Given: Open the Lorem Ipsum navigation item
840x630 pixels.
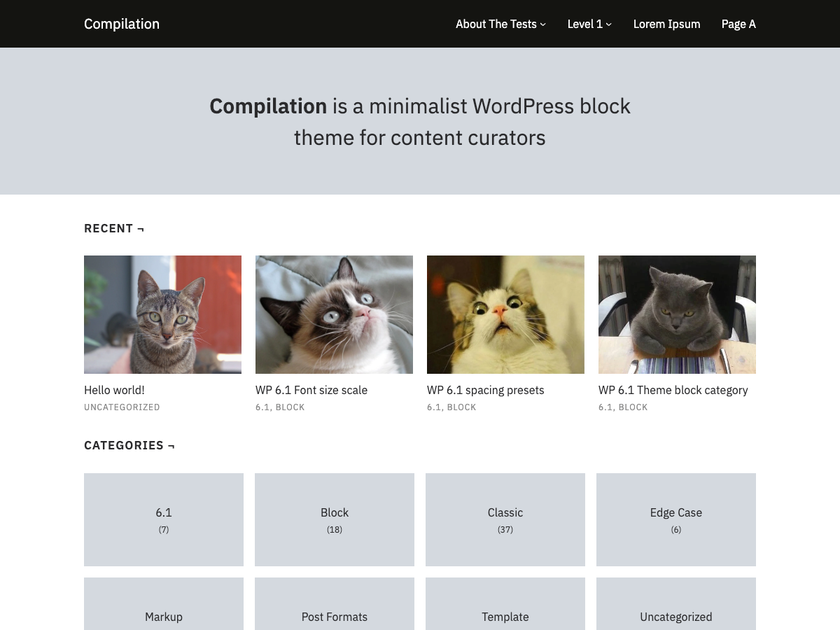Looking at the screenshot, I should (x=666, y=24).
